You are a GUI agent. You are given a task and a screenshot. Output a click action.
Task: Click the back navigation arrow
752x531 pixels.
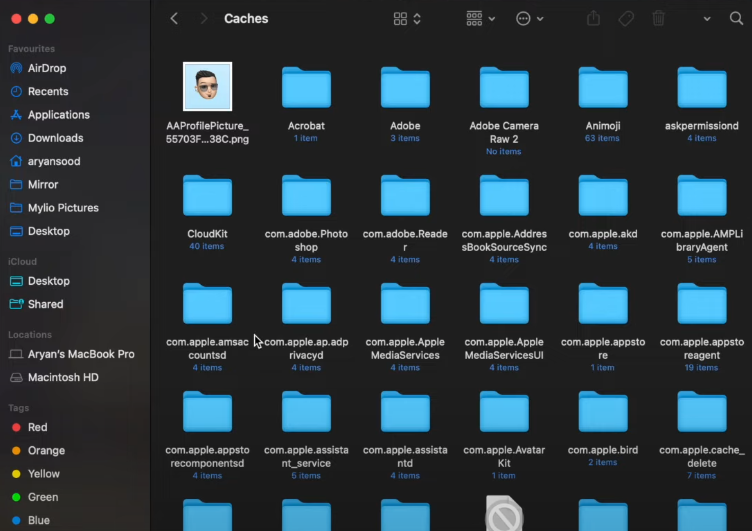[x=175, y=19]
